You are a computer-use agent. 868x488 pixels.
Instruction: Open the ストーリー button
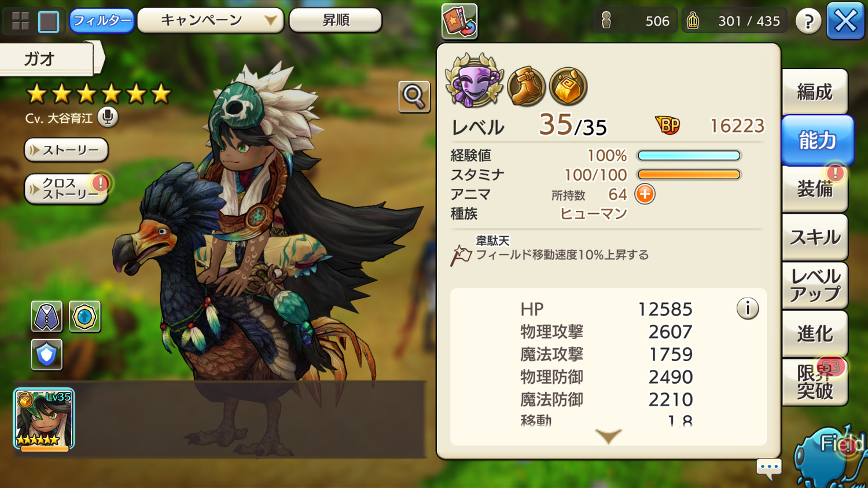66,150
